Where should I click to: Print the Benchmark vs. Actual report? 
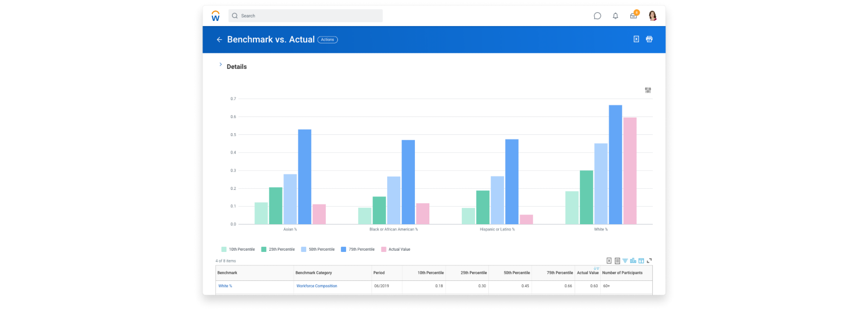[649, 39]
